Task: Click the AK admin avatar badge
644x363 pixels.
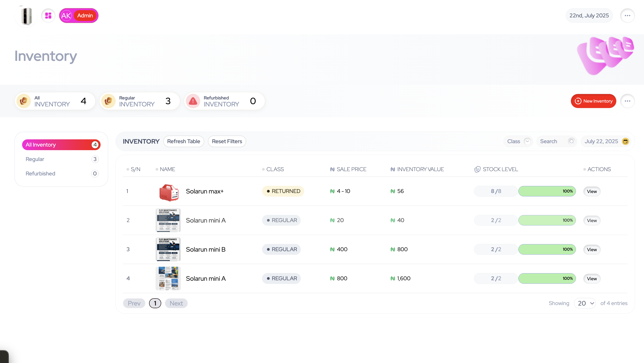Action: click(66, 16)
